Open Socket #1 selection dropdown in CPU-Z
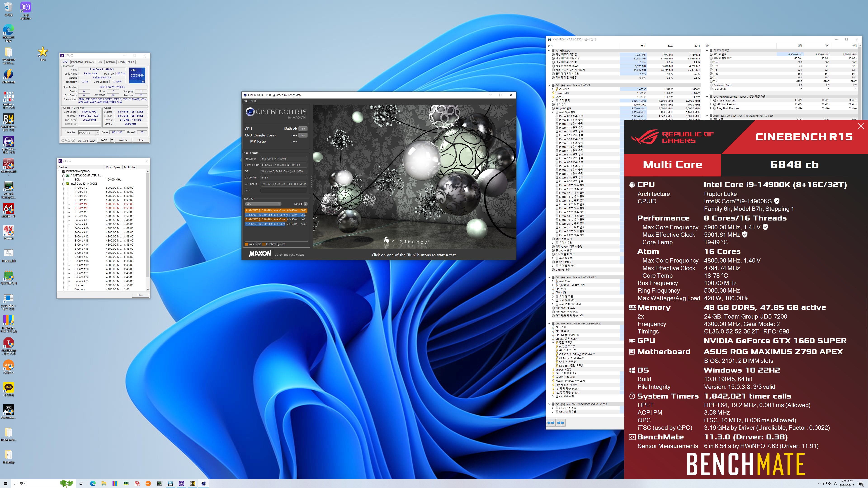The width and height of the screenshot is (868, 488). (89, 132)
